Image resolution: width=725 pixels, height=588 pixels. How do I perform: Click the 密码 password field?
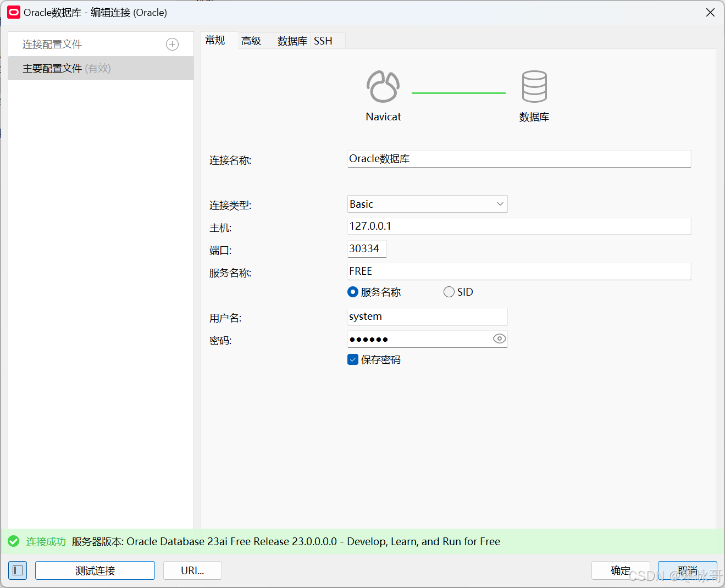(x=428, y=339)
